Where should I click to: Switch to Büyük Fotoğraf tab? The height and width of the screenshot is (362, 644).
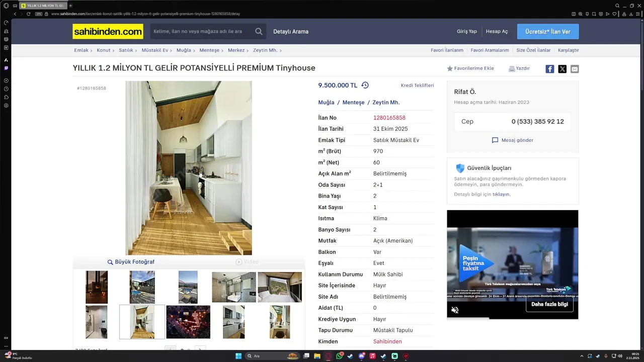[x=131, y=262]
